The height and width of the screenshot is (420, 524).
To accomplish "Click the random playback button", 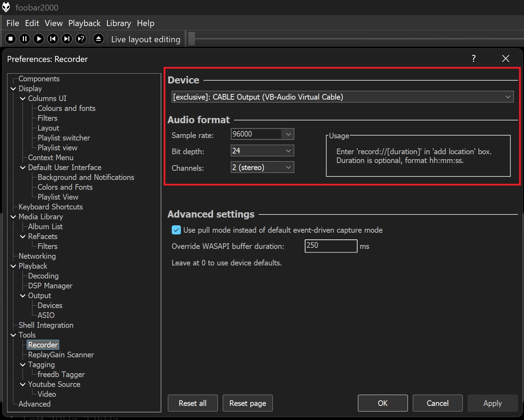I will pyautogui.click(x=81, y=39).
